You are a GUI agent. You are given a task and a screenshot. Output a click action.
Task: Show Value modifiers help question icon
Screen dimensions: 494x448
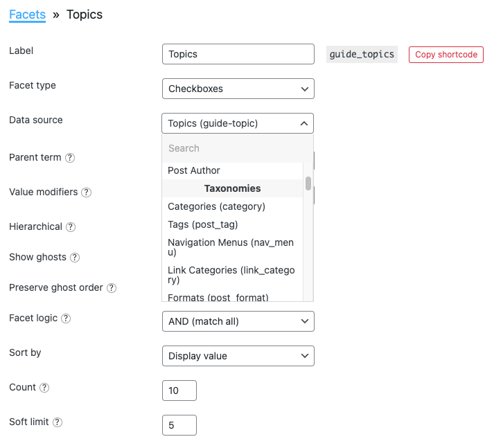(x=87, y=192)
